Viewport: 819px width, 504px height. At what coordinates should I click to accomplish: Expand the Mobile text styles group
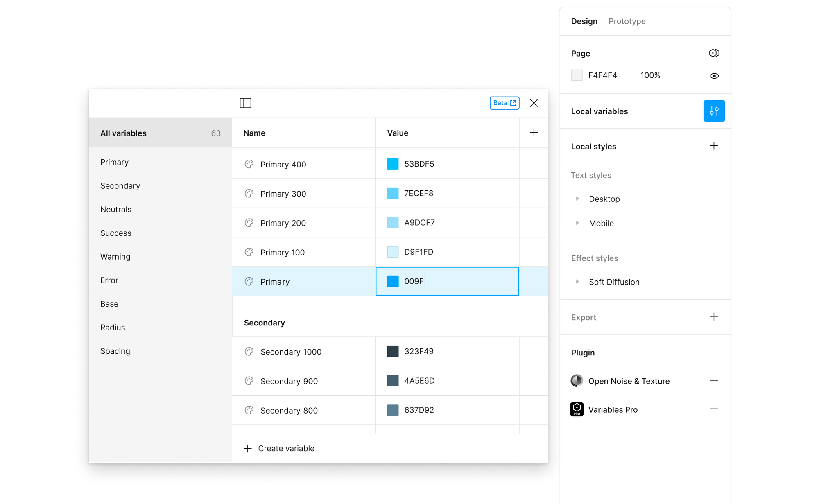(577, 223)
